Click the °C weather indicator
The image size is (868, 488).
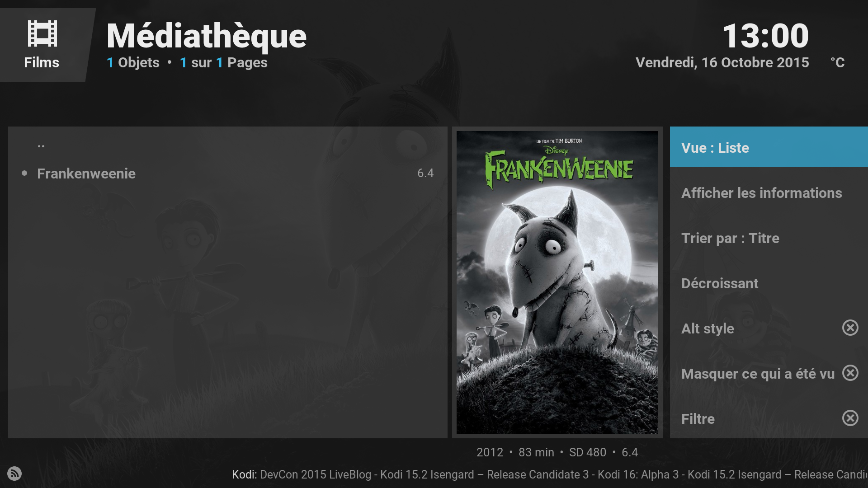[x=837, y=62]
